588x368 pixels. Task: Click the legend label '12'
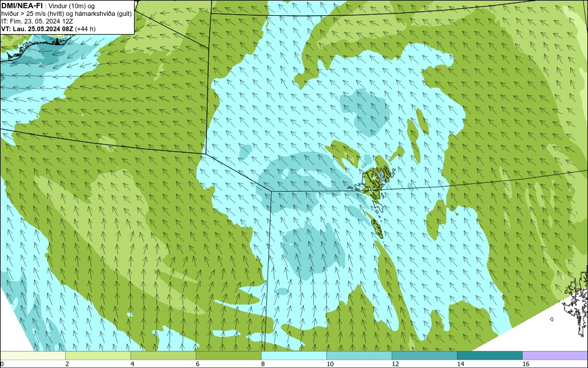point(395,364)
